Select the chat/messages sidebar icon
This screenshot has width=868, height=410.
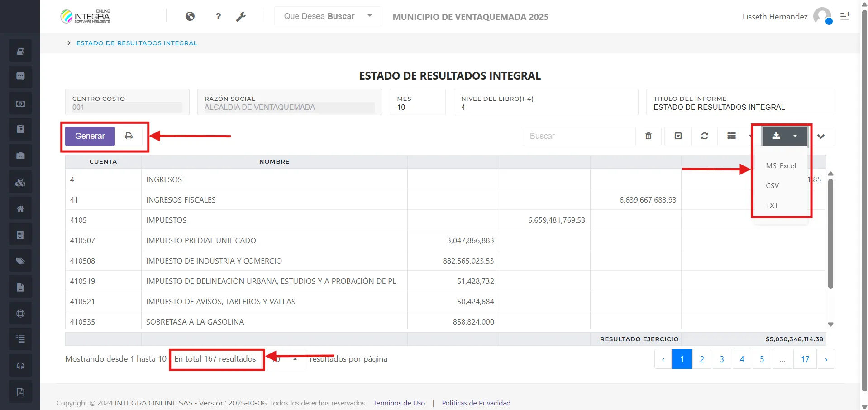click(x=20, y=77)
